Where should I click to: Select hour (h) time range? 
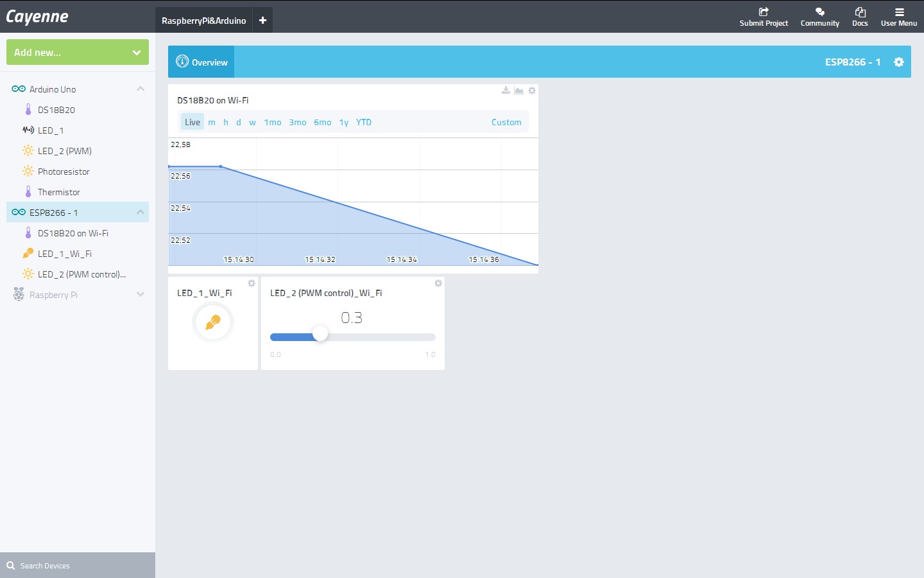[x=226, y=122]
